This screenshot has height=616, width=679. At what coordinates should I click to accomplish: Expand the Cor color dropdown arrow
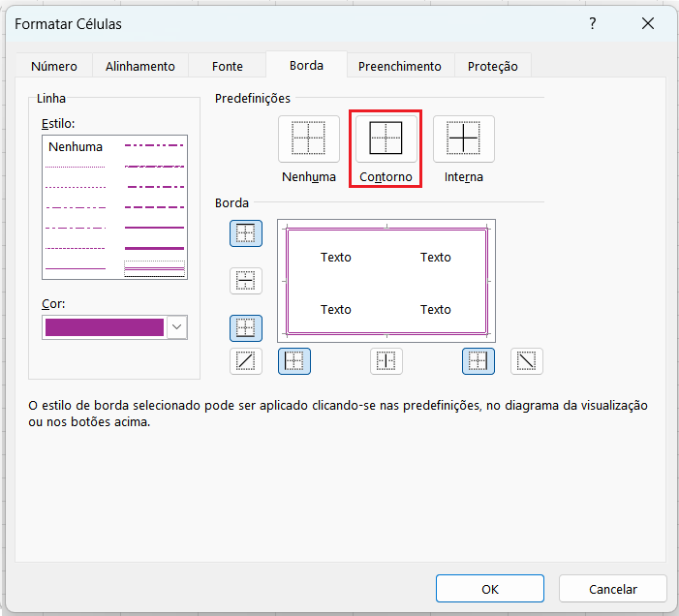(176, 327)
